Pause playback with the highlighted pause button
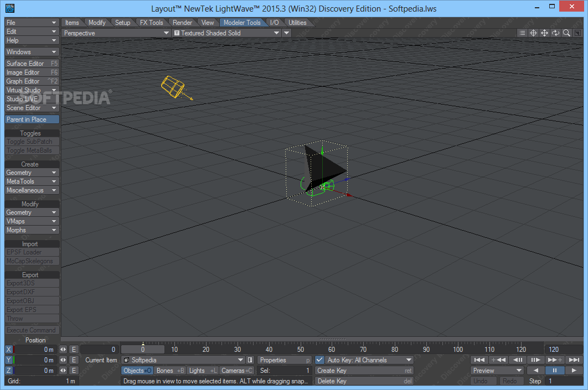 coord(555,370)
